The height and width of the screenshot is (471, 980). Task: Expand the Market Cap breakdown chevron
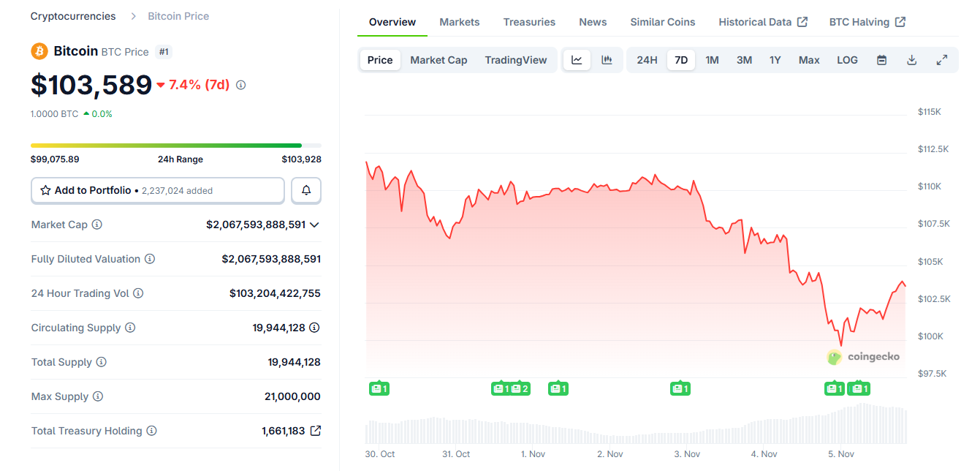[314, 225]
